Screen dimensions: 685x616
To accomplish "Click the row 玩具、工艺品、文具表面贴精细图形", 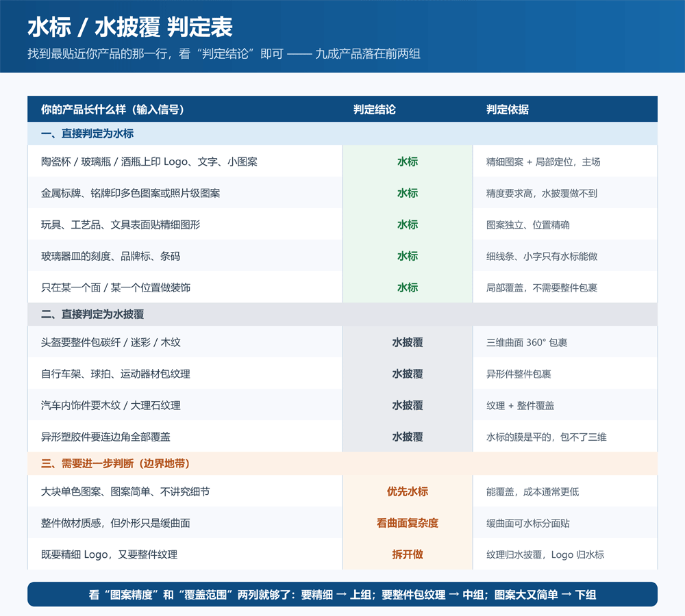I will [342, 224].
